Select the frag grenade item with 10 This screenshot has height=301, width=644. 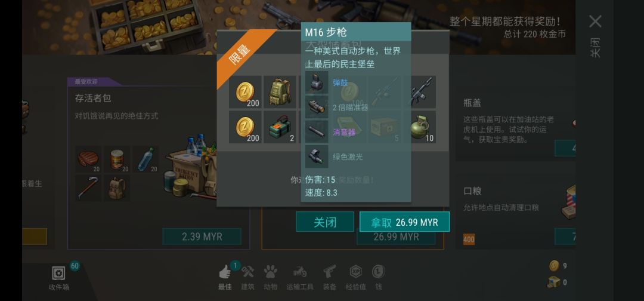[x=420, y=127]
